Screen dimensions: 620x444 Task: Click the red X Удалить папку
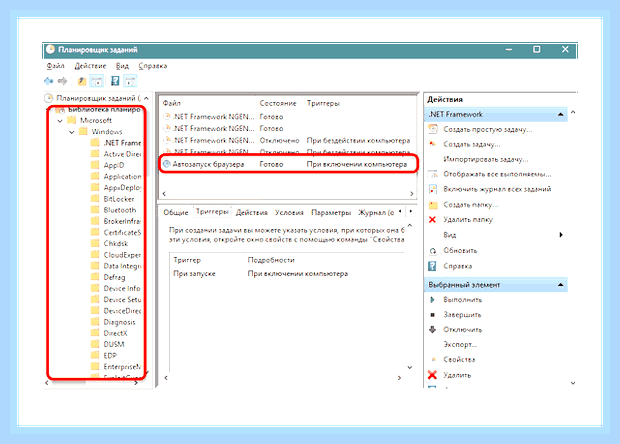[433, 219]
